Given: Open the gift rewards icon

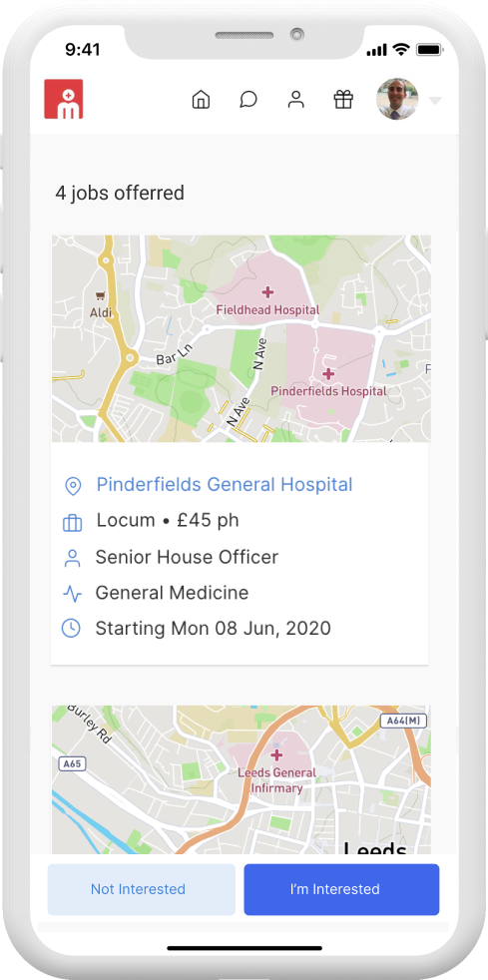Looking at the screenshot, I should pos(343,100).
